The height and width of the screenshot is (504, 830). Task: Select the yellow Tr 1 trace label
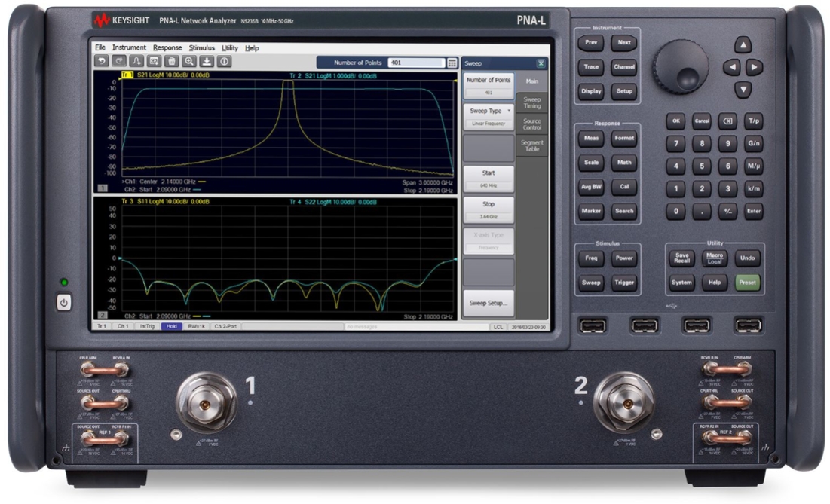click(127, 75)
